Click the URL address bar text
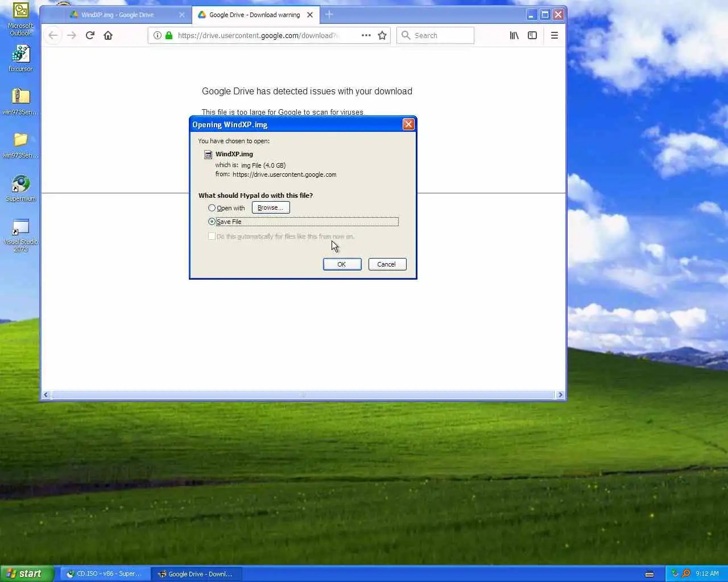The width and height of the screenshot is (728, 582). tap(258, 35)
